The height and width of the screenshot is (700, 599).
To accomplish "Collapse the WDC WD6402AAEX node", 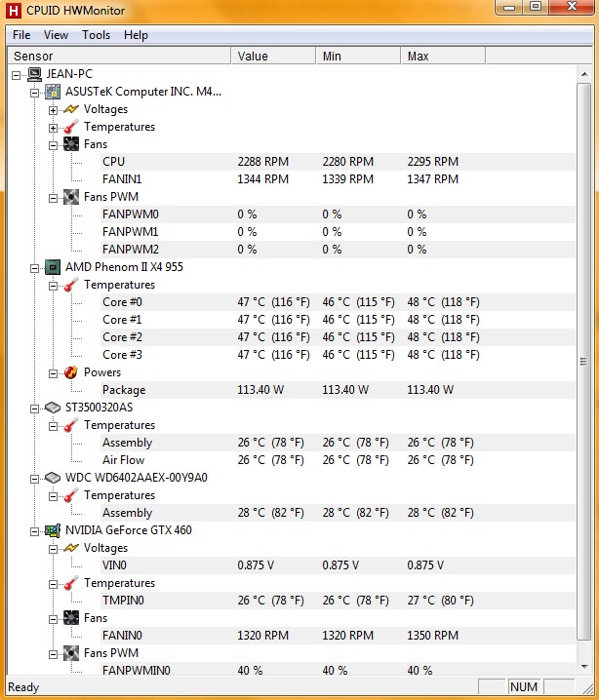I will (34, 479).
